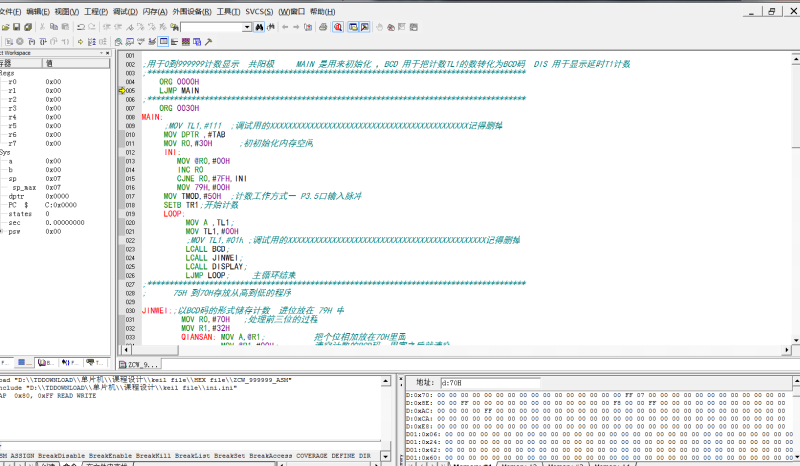
Task: Select the dptr register row
Action: click(55, 196)
